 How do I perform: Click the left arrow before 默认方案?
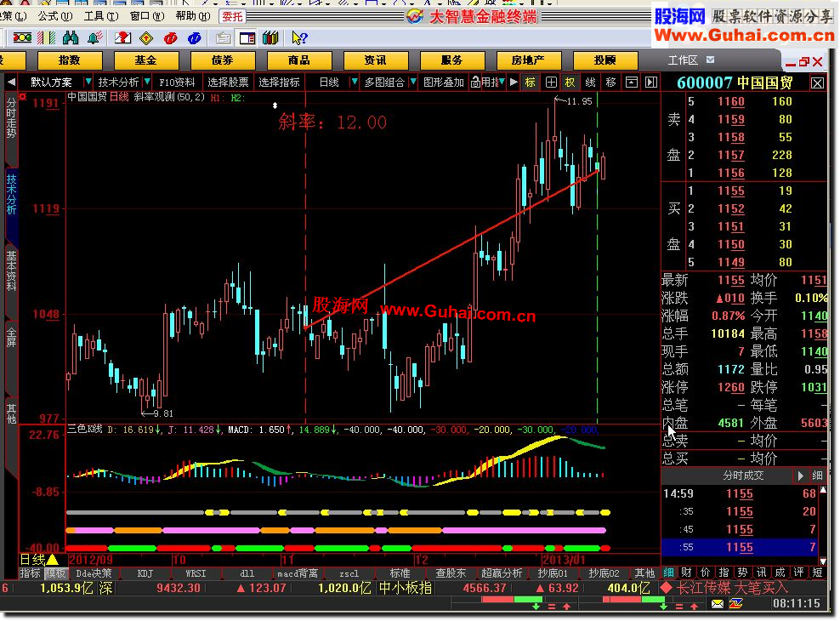pyautogui.click(x=11, y=82)
